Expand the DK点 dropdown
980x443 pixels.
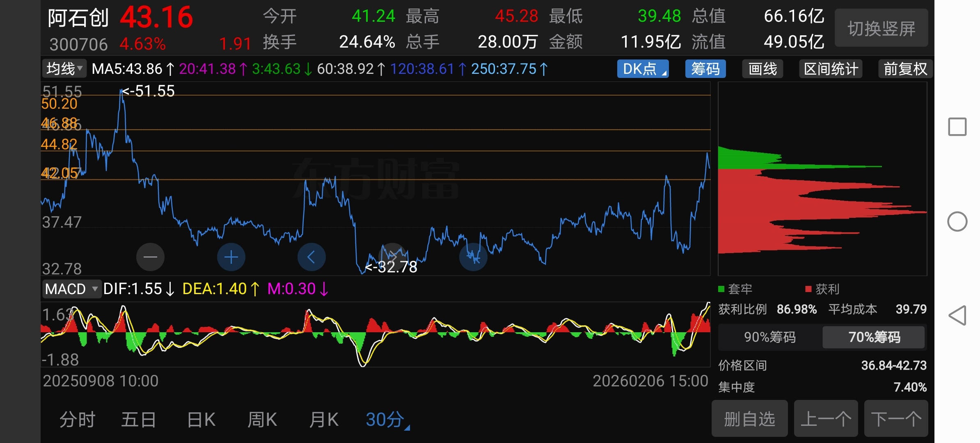coord(643,69)
